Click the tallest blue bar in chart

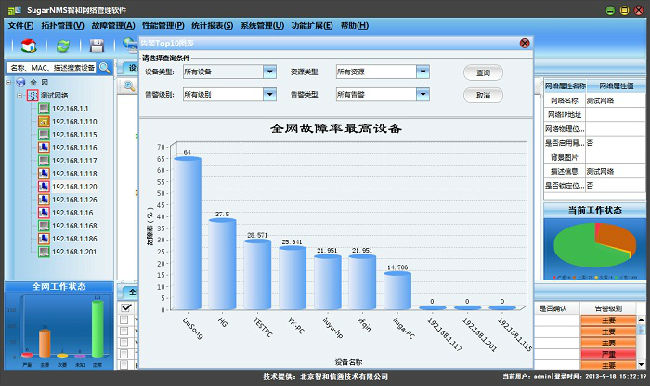coord(188,233)
